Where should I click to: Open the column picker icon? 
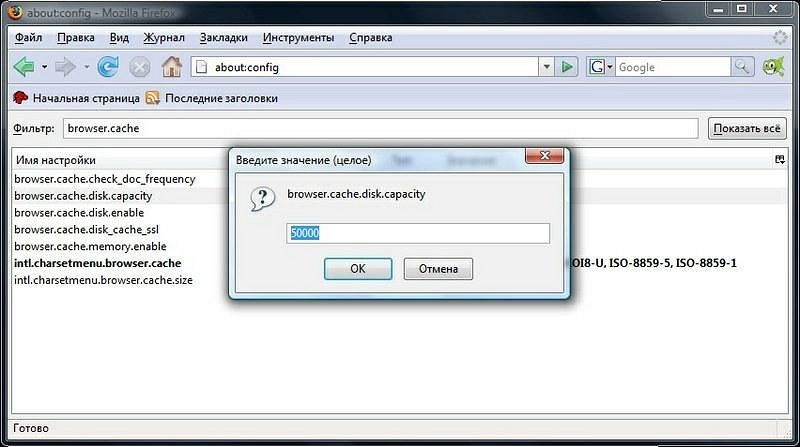(x=780, y=160)
